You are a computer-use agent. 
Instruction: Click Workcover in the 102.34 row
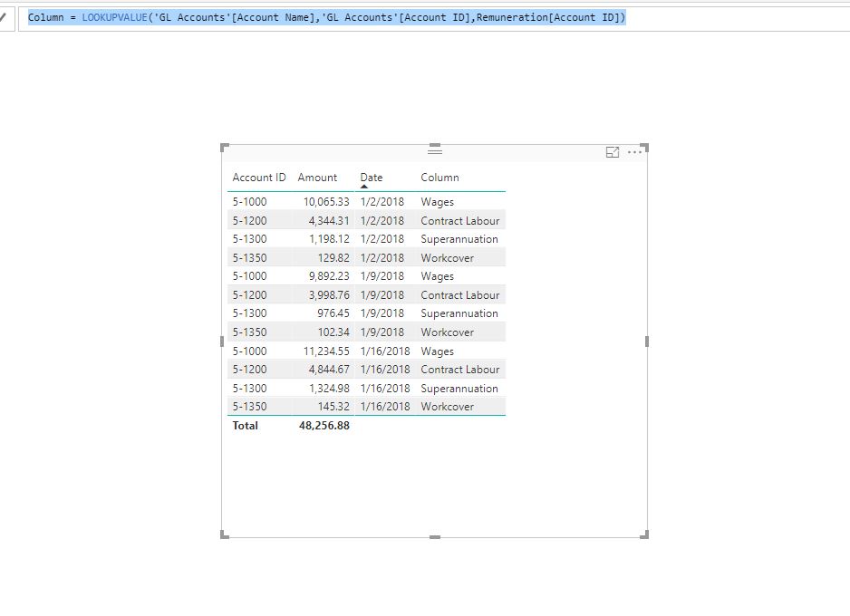pos(448,332)
